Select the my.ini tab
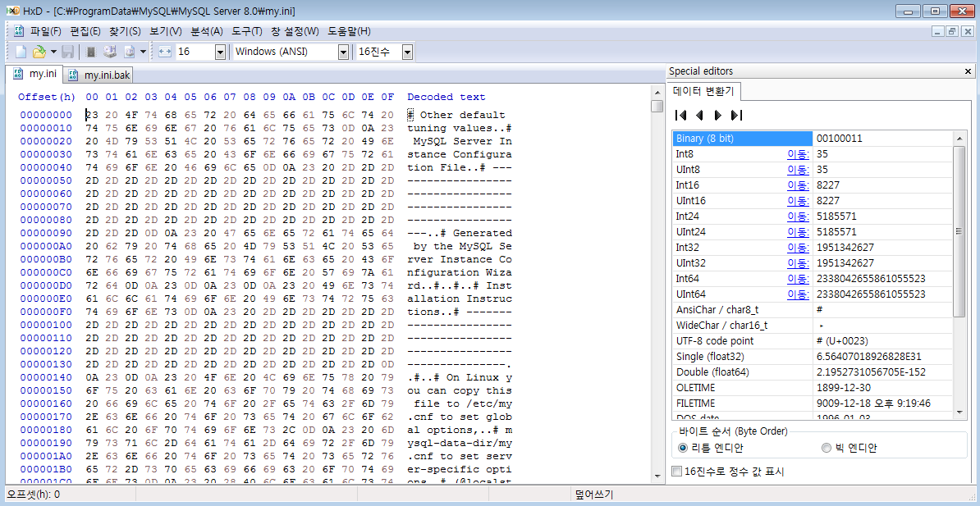 pyautogui.click(x=34, y=75)
